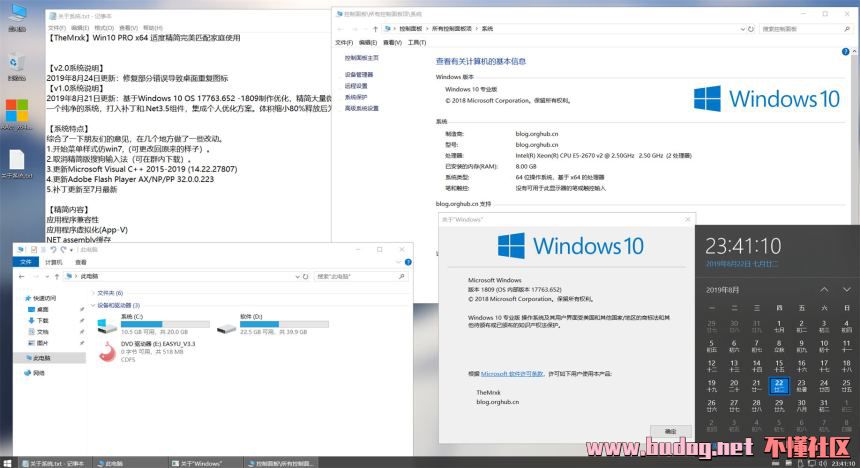Viewport: 860px width, 468px height.
Task: Click the D: software drive icon
Action: click(x=226, y=328)
